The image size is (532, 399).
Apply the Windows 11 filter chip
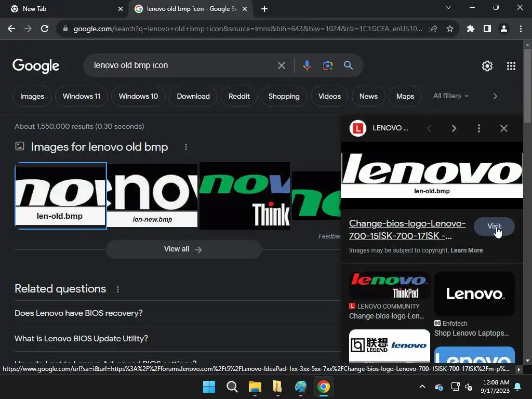(x=82, y=96)
